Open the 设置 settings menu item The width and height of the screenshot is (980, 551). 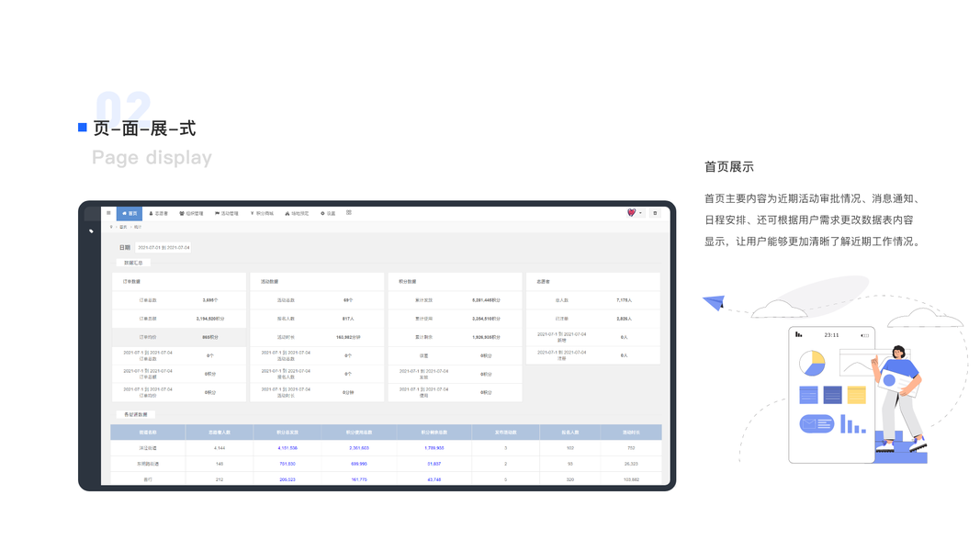[x=328, y=214]
